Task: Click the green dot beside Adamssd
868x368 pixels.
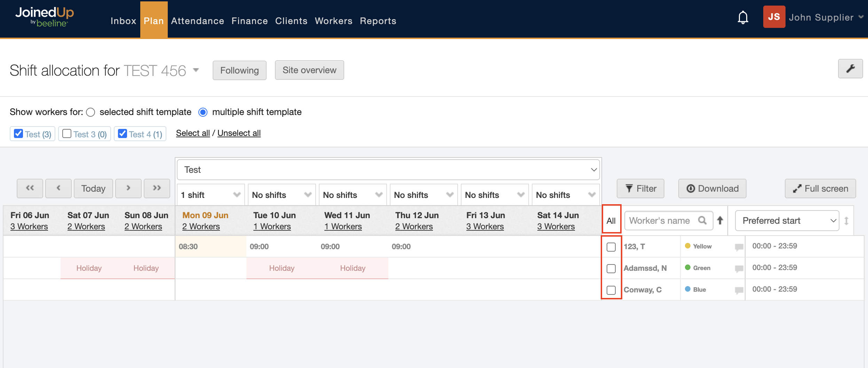Action: tap(687, 268)
